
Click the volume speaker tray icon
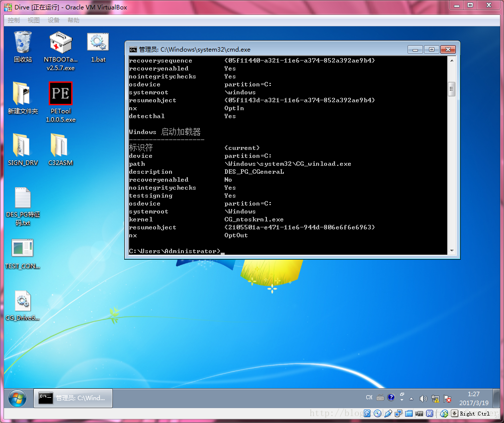pyautogui.click(x=423, y=399)
